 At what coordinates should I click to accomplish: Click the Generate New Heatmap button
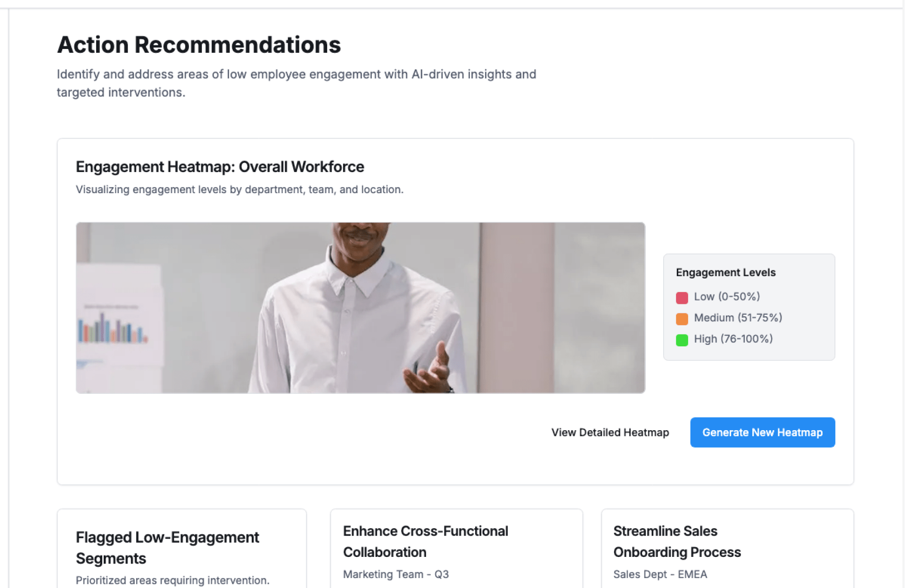pos(762,432)
